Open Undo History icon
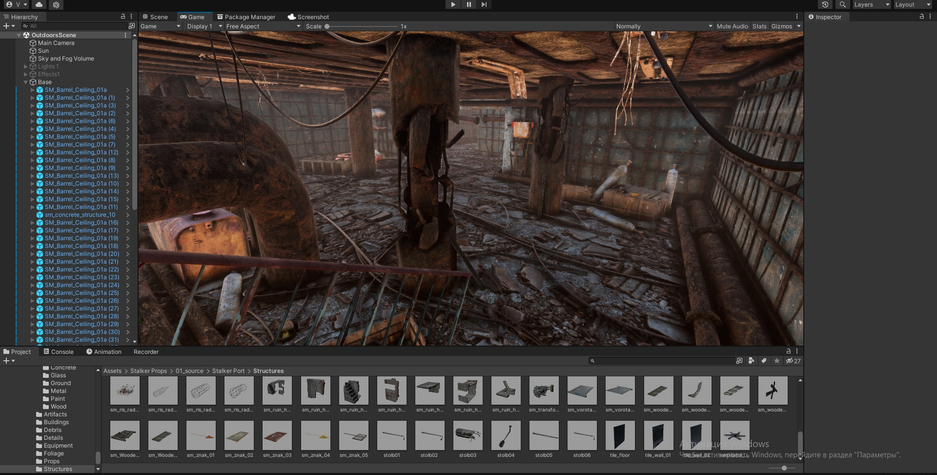This screenshot has height=475, width=937. tap(826, 5)
